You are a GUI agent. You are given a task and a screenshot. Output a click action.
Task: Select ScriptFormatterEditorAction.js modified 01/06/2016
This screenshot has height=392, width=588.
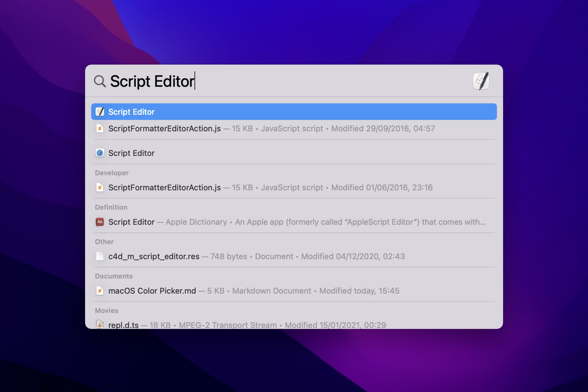click(294, 187)
